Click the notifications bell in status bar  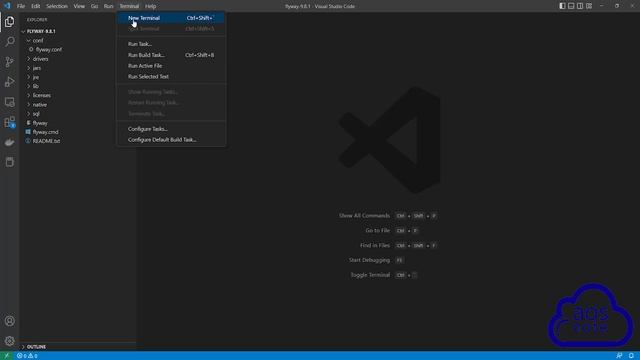pos(631,356)
